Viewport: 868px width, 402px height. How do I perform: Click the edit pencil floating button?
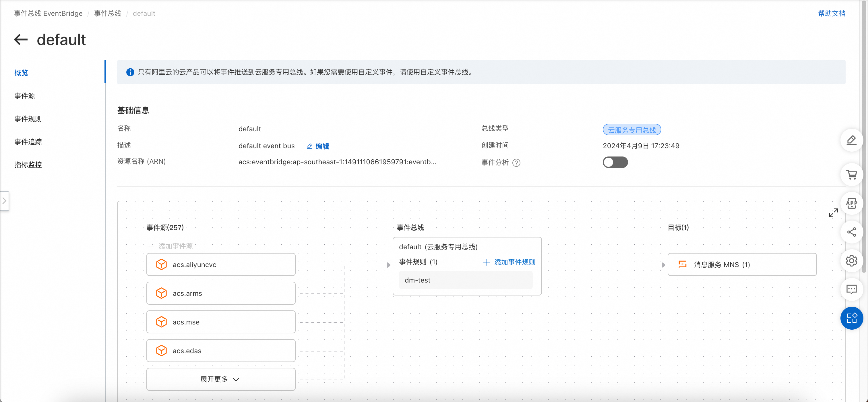pyautogui.click(x=851, y=140)
